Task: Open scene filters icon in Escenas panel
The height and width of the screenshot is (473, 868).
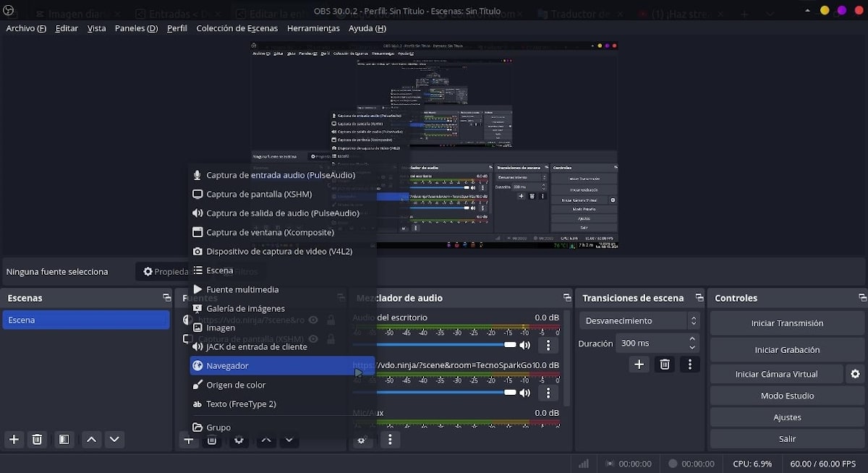Action: (64, 439)
